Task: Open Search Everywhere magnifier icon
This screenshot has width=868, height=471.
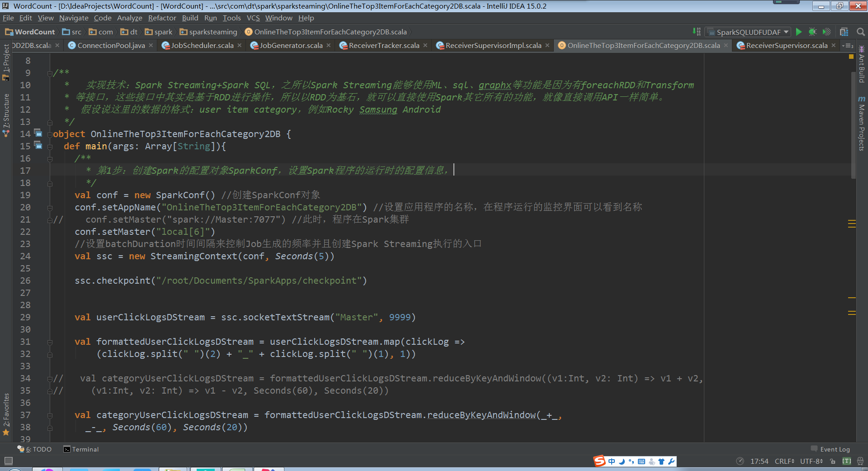Action: (x=861, y=32)
